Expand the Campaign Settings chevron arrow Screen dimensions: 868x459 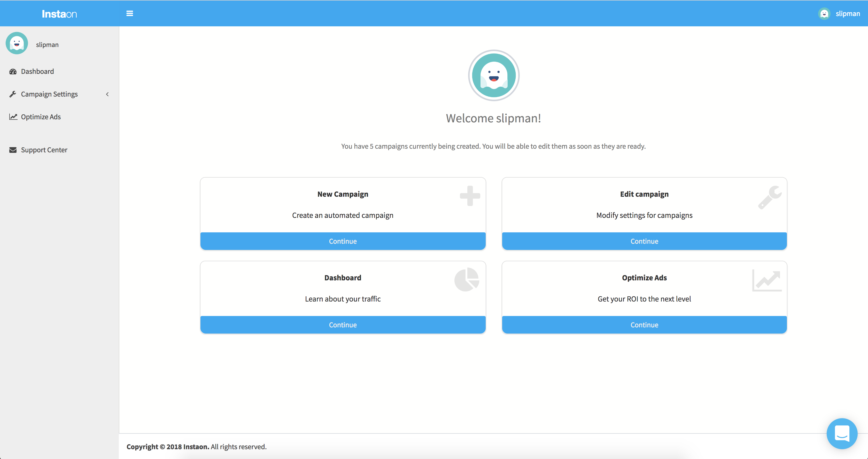click(x=107, y=94)
